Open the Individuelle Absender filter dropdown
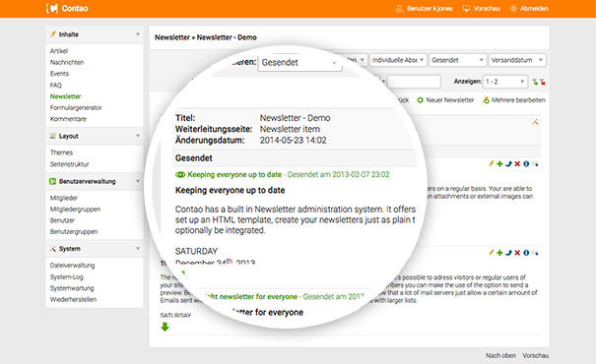Image resolution: width=596 pixels, height=364 pixels. click(x=398, y=60)
